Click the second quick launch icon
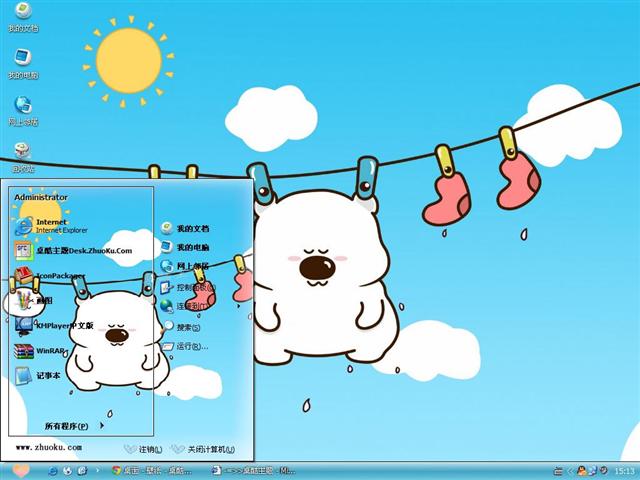 pyautogui.click(x=68, y=471)
